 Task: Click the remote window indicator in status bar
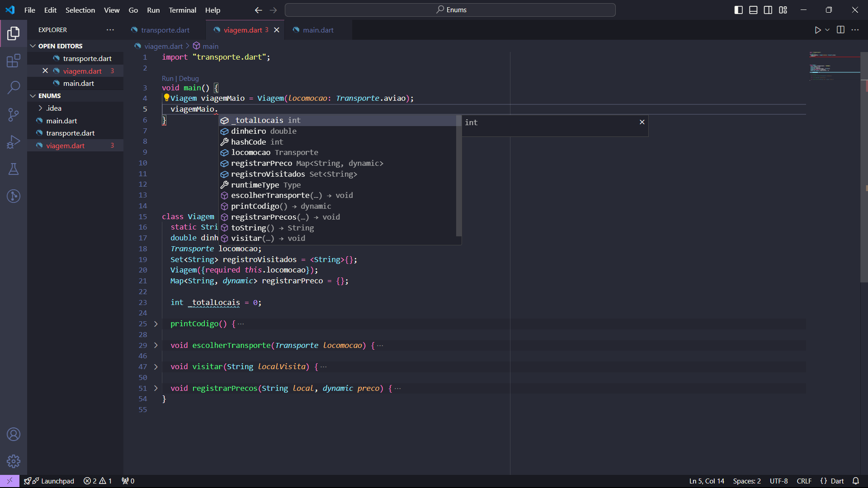pos(9,481)
